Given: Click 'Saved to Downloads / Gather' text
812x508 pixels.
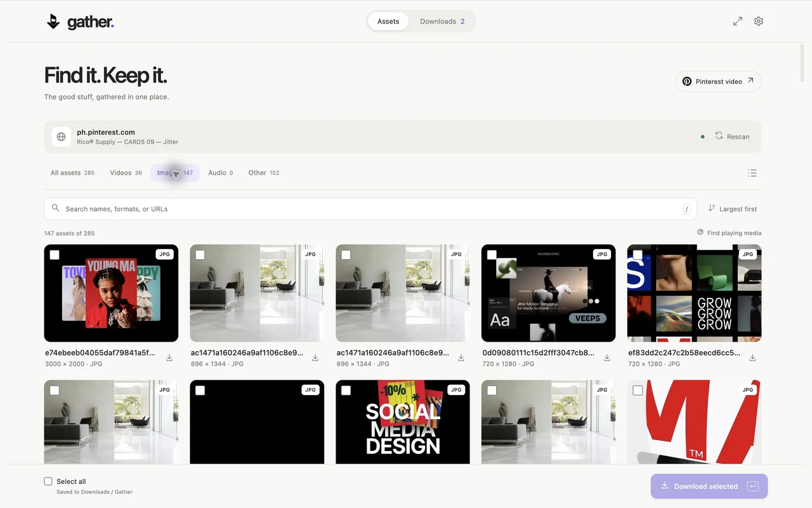Looking at the screenshot, I should click(95, 492).
